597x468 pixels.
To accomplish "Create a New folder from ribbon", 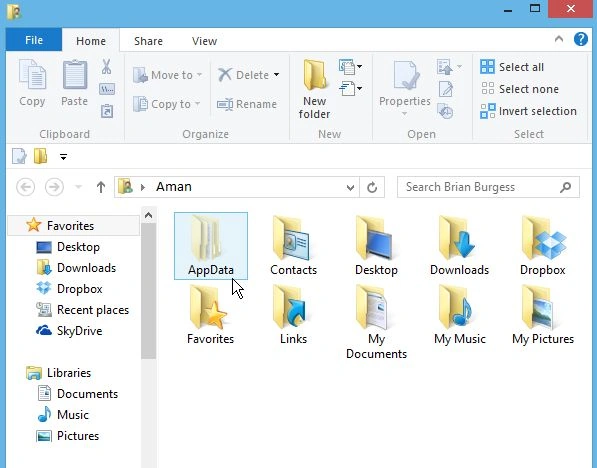I will (314, 89).
